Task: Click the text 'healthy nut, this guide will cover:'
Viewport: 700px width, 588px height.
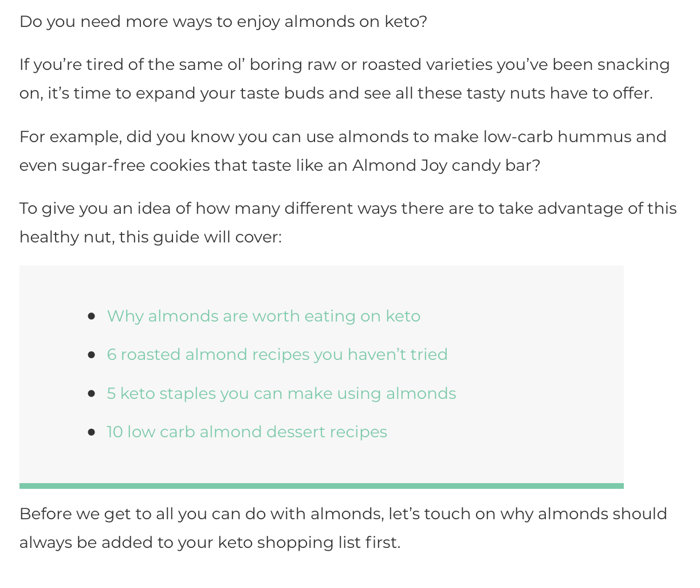Action: (151, 237)
